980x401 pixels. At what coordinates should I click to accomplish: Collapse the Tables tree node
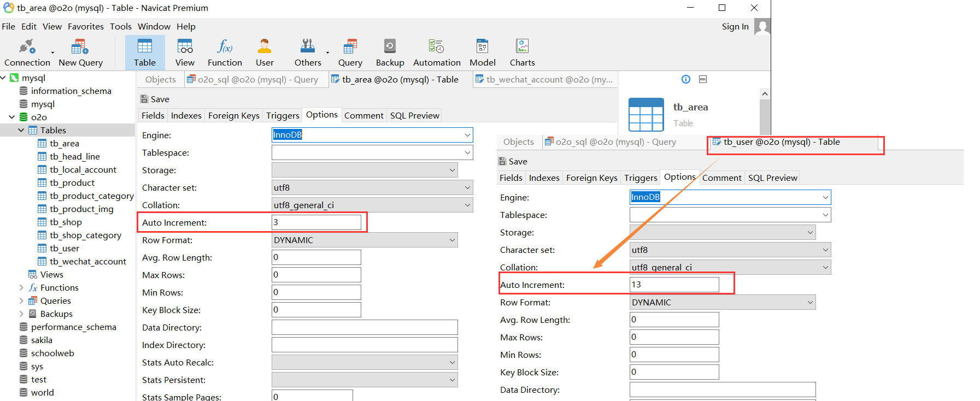[x=21, y=130]
